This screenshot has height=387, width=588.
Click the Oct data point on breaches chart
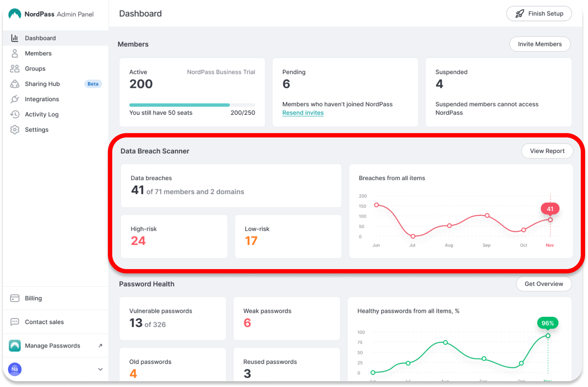tap(524, 230)
